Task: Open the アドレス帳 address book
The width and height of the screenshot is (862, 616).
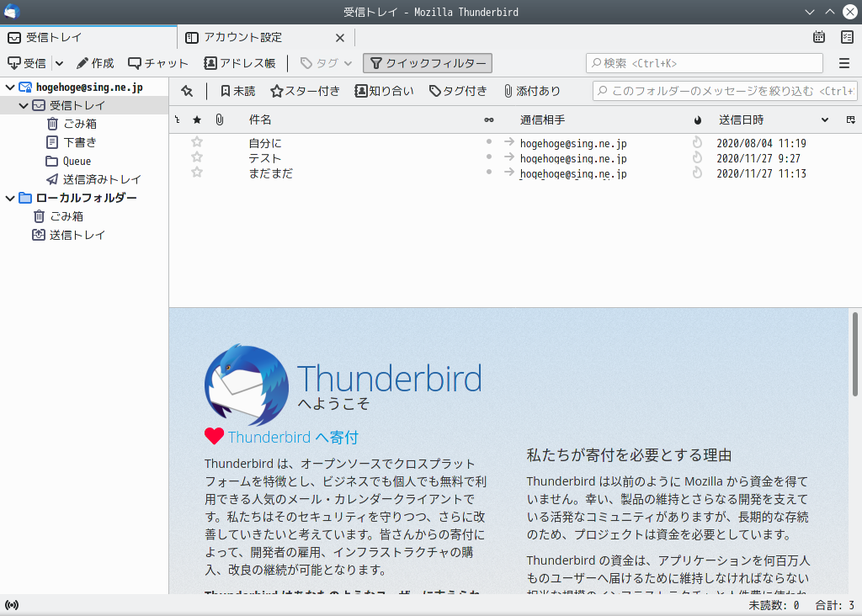Action: coord(240,63)
